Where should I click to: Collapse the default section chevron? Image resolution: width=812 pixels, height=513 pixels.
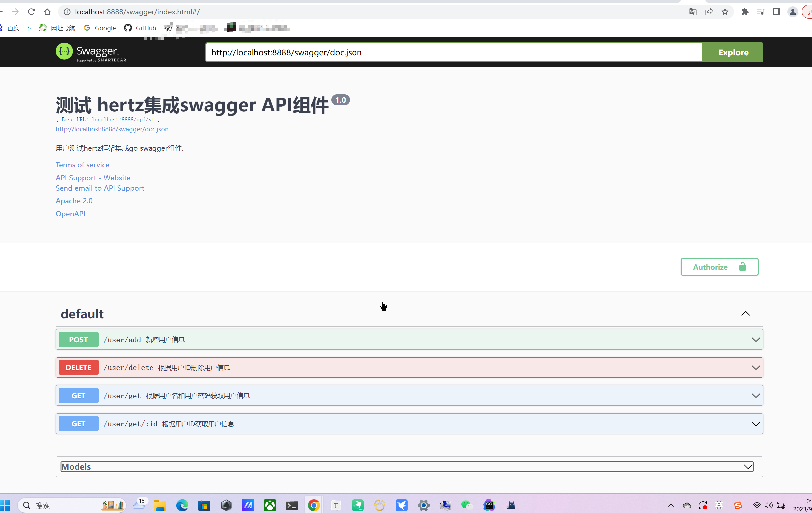[745, 314]
